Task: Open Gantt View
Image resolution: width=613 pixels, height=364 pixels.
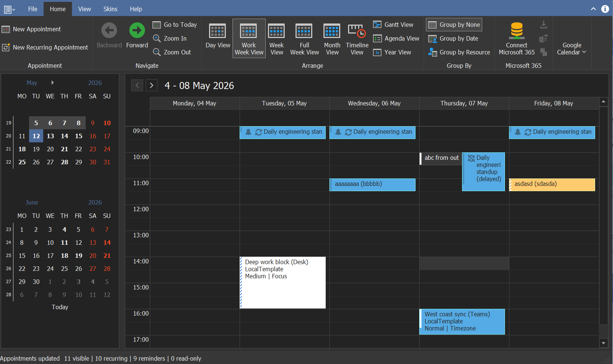Action: coord(394,25)
